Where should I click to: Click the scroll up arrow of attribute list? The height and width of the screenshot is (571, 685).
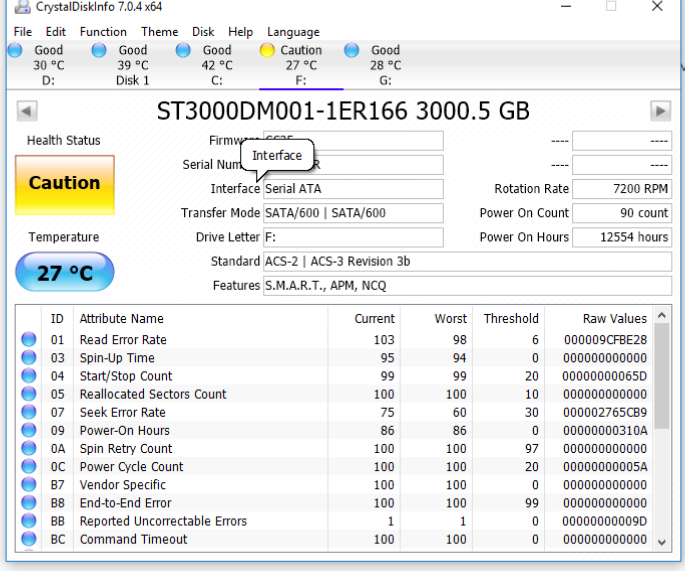(x=661, y=315)
